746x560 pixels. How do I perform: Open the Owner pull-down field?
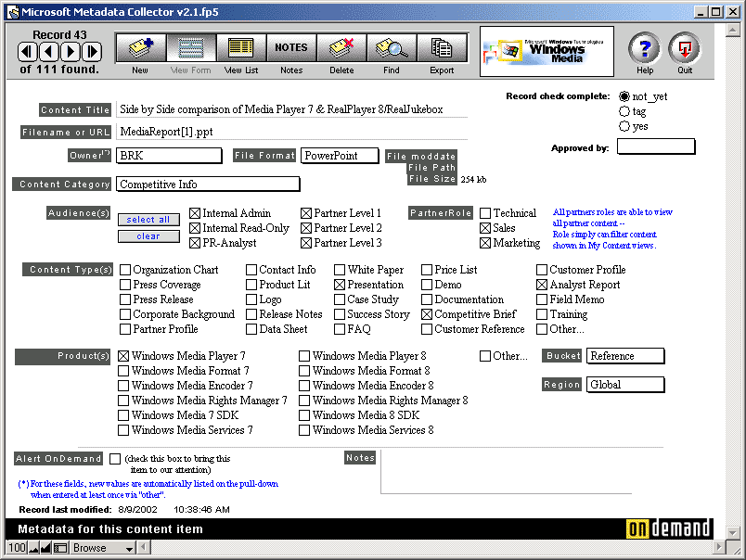(169, 156)
